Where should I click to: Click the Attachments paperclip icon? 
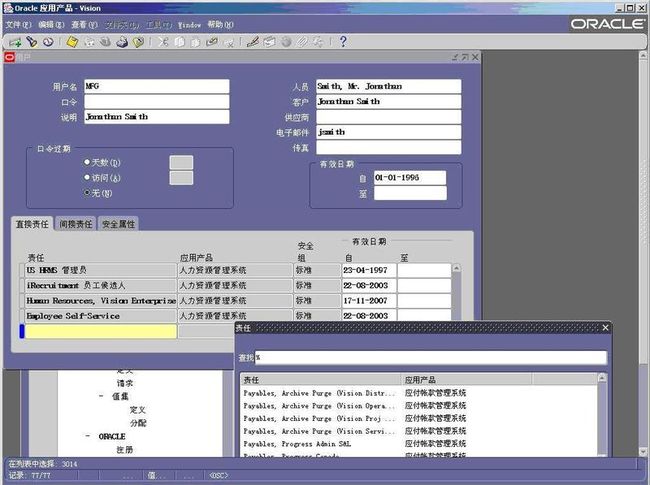(302, 42)
